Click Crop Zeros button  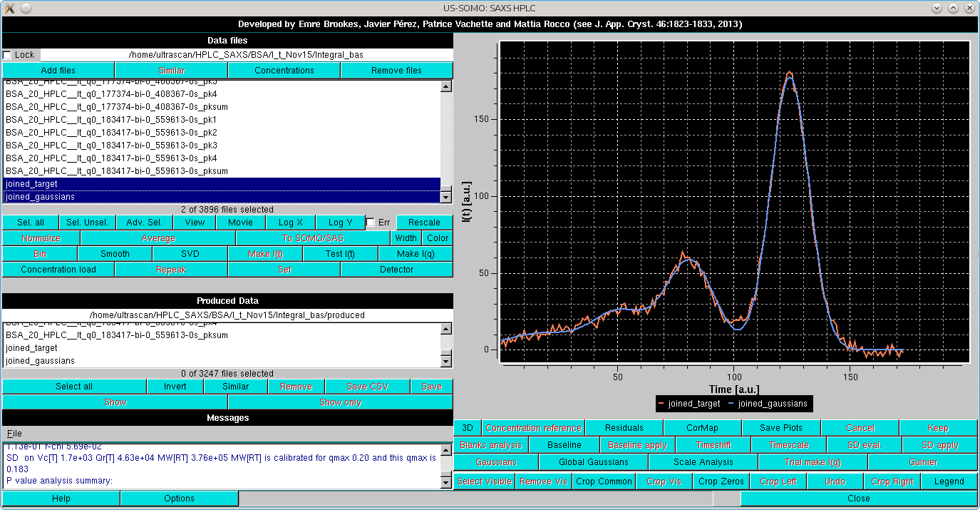click(x=721, y=481)
